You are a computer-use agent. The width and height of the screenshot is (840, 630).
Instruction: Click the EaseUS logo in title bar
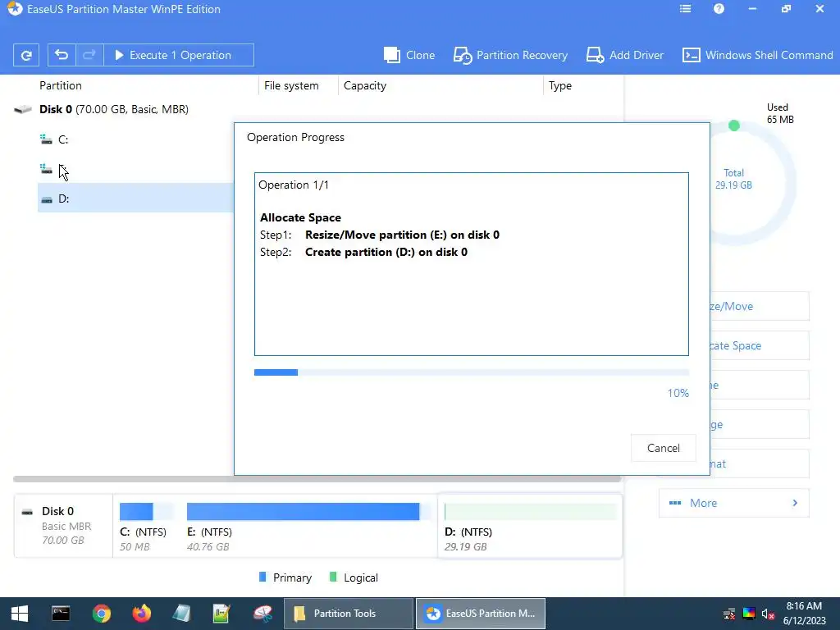15,9
